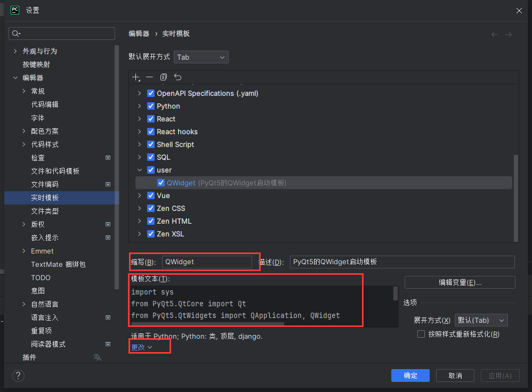The height and width of the screenshot is (392, 532).
Task: Navigate forward in settings history
Action: tap(509, 35)
